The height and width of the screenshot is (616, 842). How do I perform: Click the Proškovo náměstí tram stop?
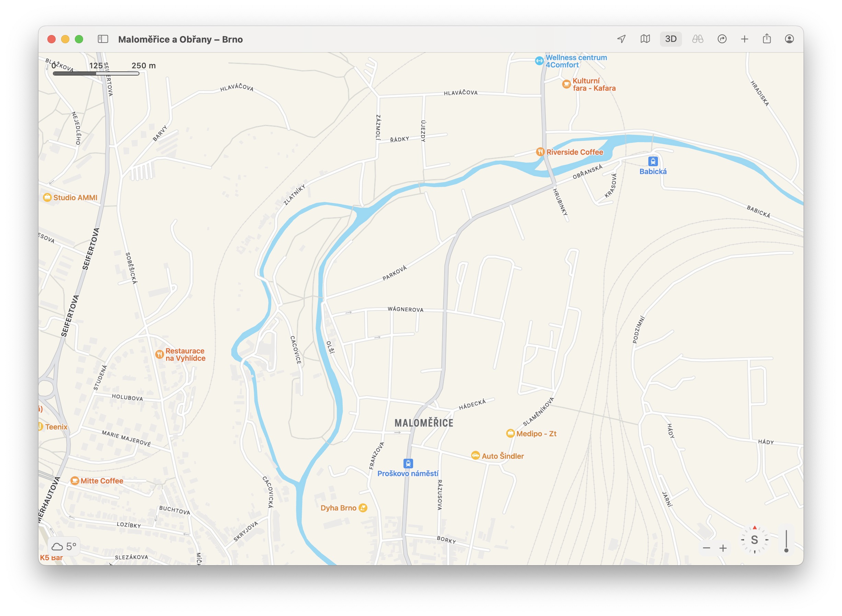tap(408, 464)
